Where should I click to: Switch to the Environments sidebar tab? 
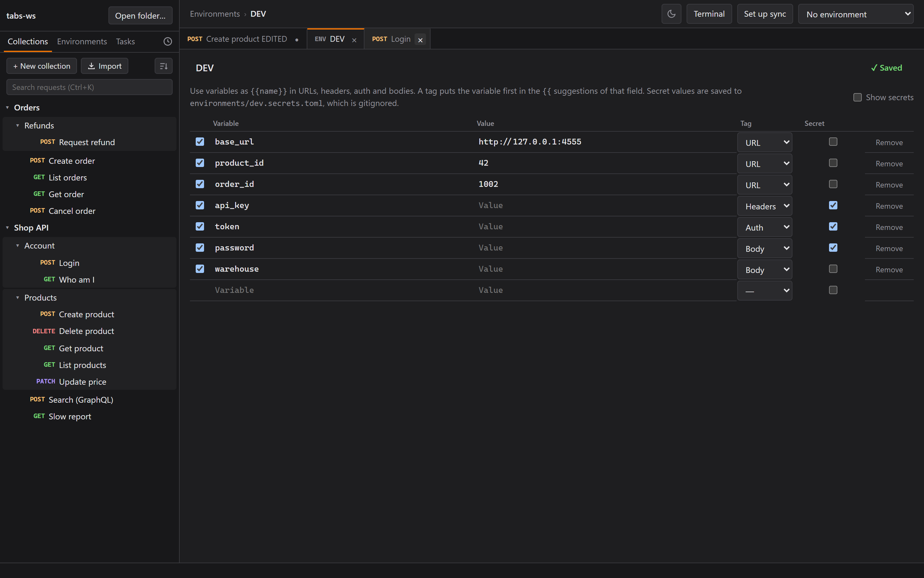tap(82, 41)
